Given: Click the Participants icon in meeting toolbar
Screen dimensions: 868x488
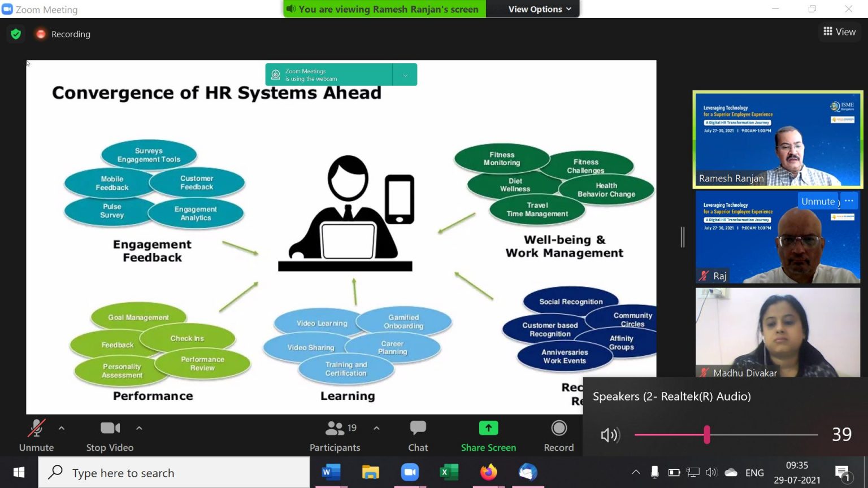Looking at the screenshot, I should click(x=335, y=429).
